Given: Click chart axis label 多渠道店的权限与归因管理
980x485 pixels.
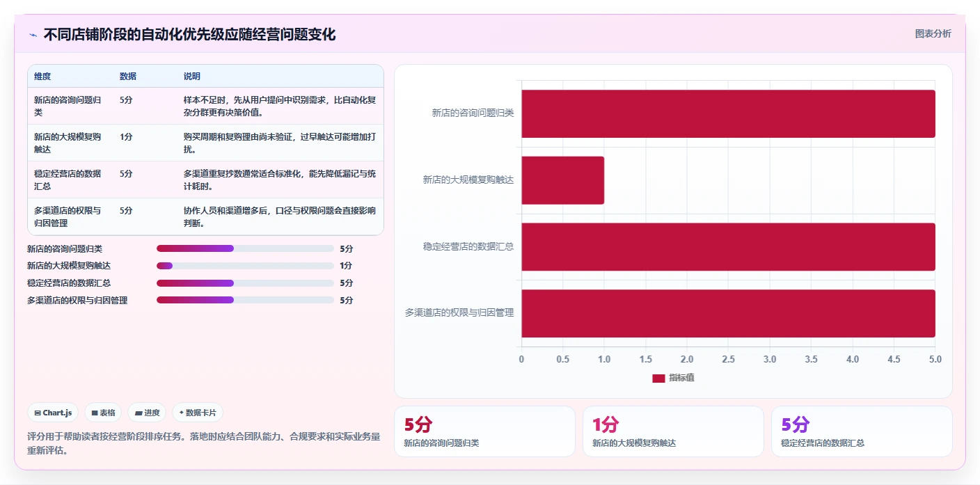Looking at the screenshot, I should point(459,313).
